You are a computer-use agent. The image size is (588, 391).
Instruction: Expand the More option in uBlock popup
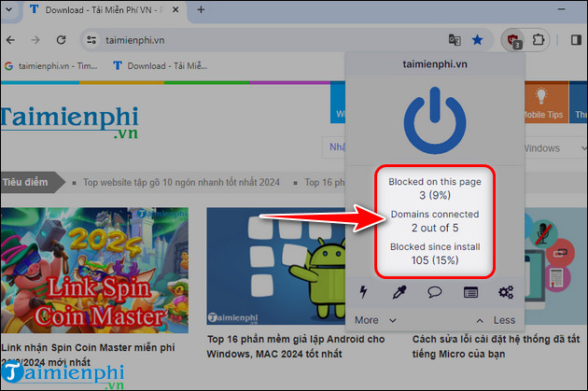[x=375, y=320]
